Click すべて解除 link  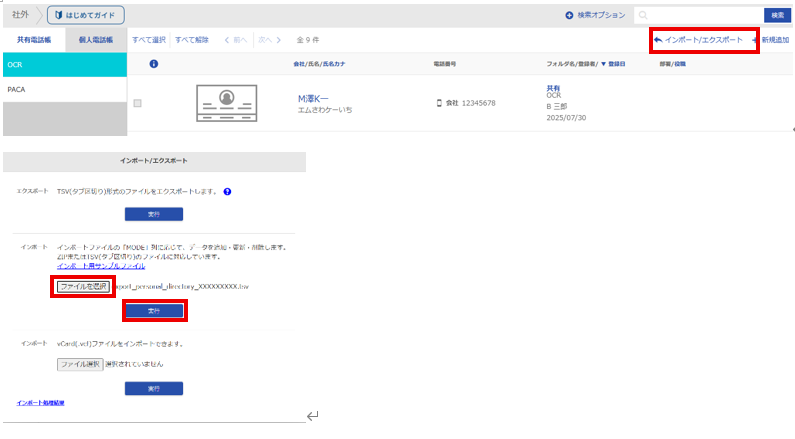(192, 40)
